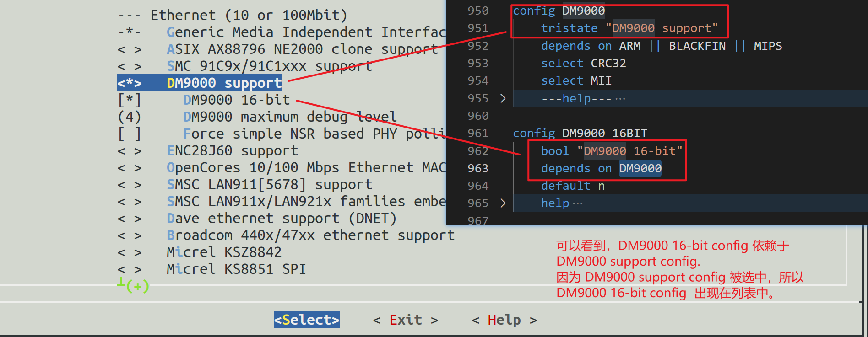
Task: Select Micrel KS8851 SPI entry
Action: [237, 269]
